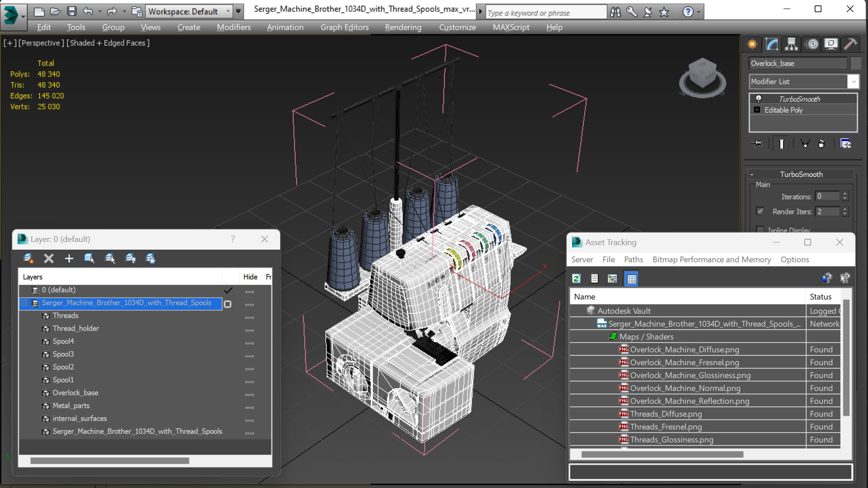Switch to the Utilities hammer panel

(x=850, y=44)
